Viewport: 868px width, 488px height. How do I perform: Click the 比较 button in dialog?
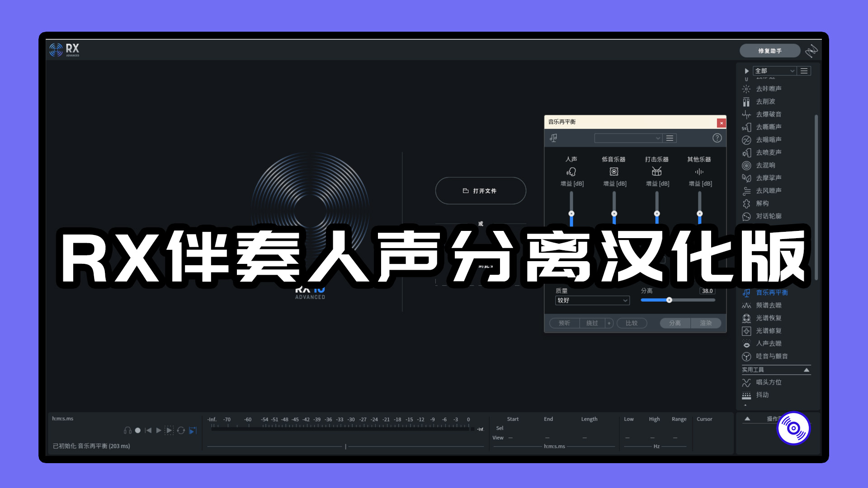632,323
